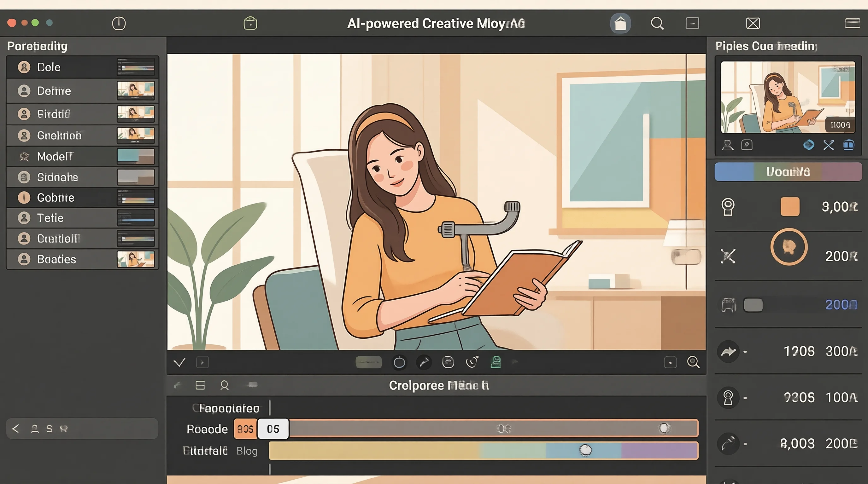Select the Eirdrió row in left list
Screen dimensions: 868x484
pos(82,114)
